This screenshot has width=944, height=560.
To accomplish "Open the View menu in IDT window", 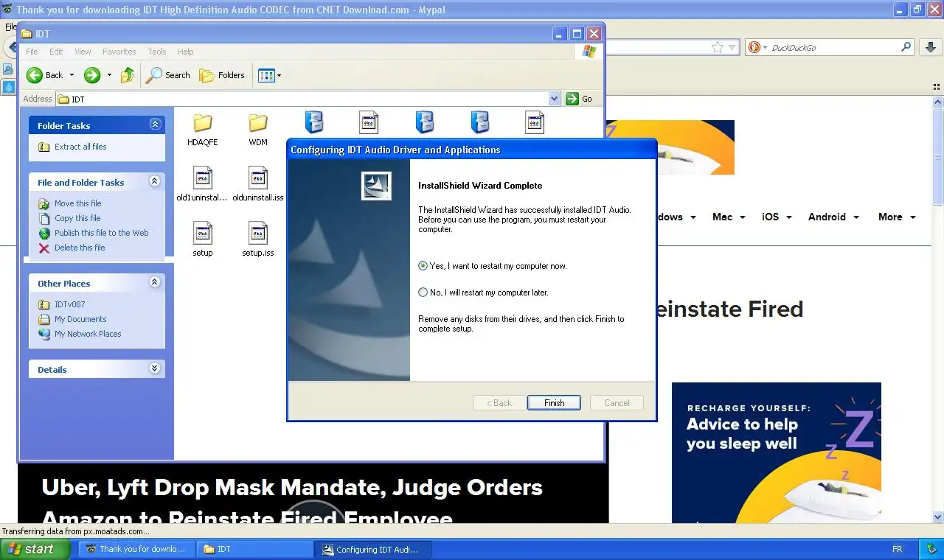I will (83, 52).
